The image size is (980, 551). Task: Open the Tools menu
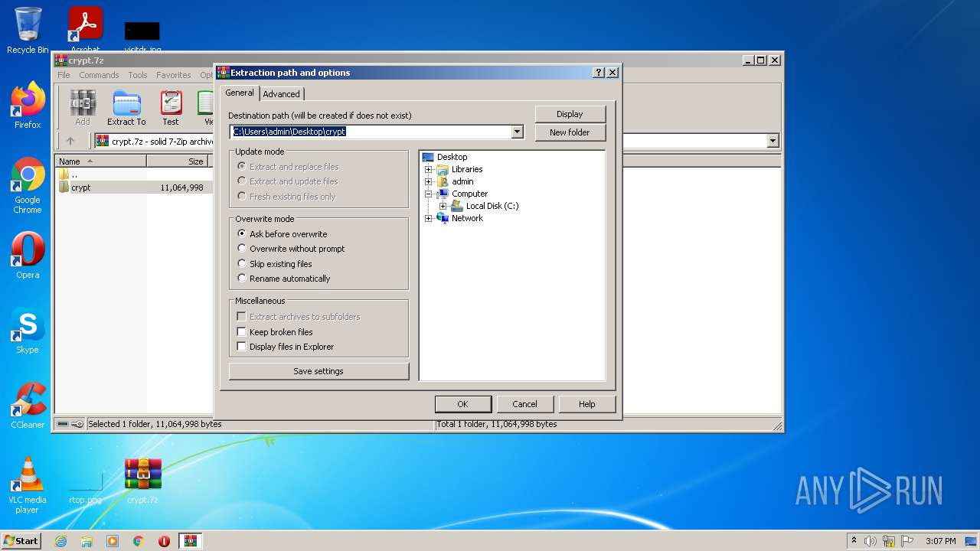[x=138, y=75]
